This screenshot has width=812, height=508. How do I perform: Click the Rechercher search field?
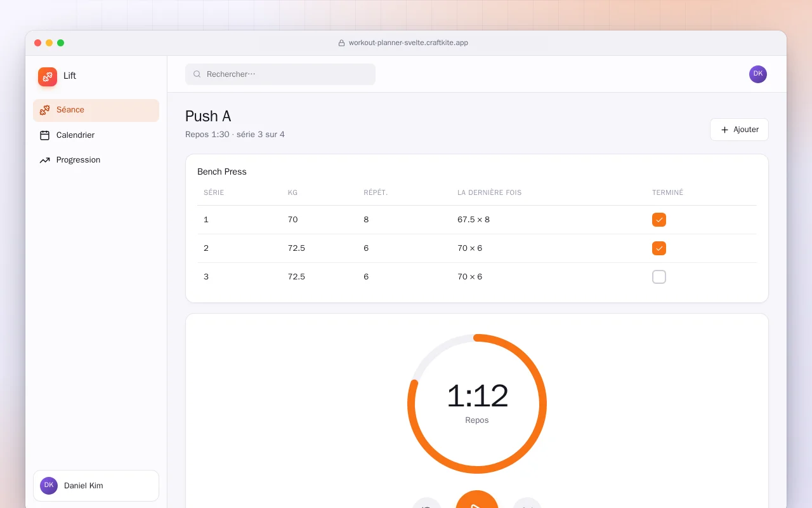(x=280, y=74)
